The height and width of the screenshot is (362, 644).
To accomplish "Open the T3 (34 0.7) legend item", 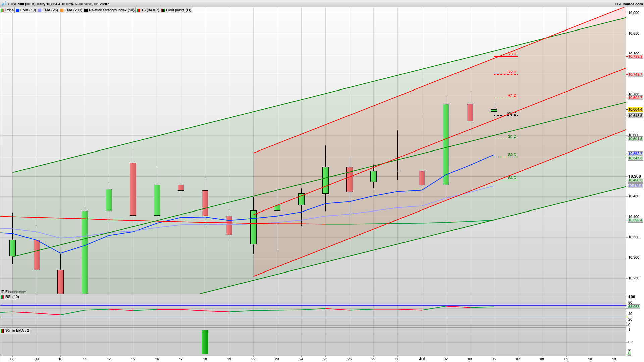I will click(148, 10).
